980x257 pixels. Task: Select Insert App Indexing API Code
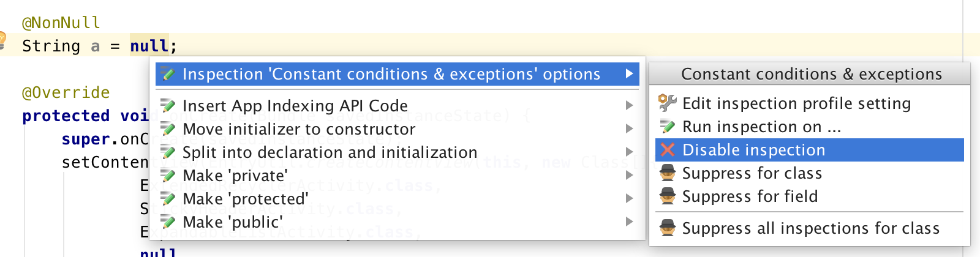tap(295, 106)
